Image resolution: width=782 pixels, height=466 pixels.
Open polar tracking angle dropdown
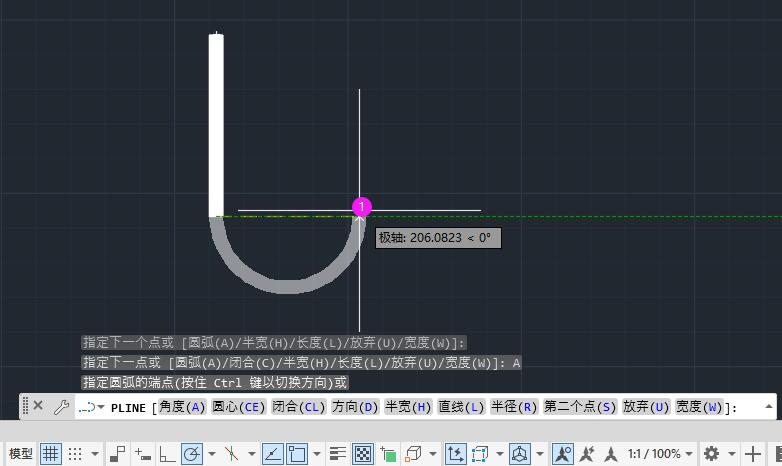pyautogui.click(x=212, y=454)
